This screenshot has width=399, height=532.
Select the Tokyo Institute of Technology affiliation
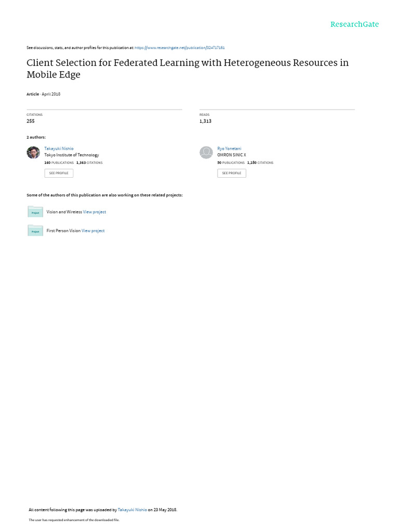[72, 155]
